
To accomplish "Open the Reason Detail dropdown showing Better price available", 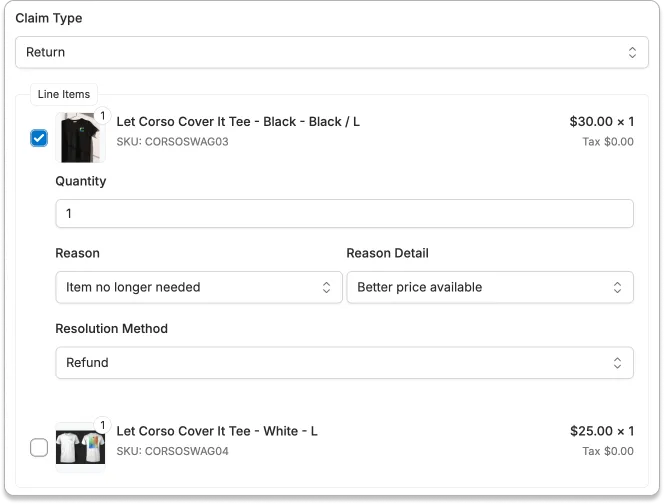I will tap(490, 287).
